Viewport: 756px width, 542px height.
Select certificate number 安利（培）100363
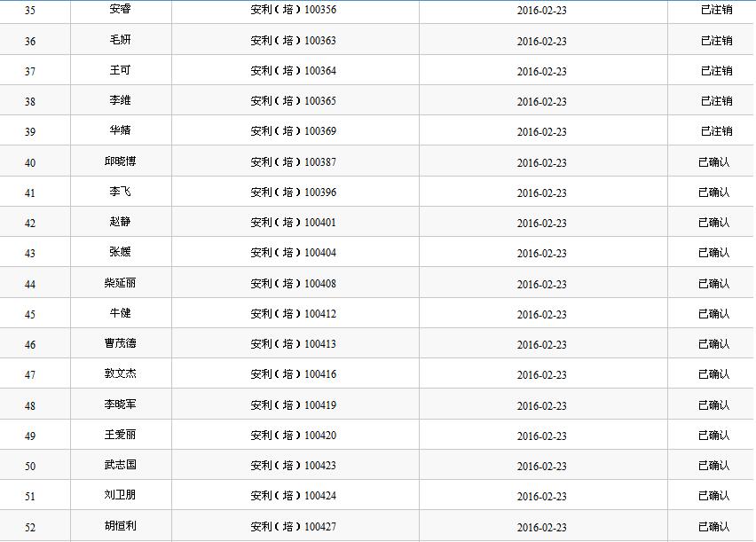click(293, 41)
